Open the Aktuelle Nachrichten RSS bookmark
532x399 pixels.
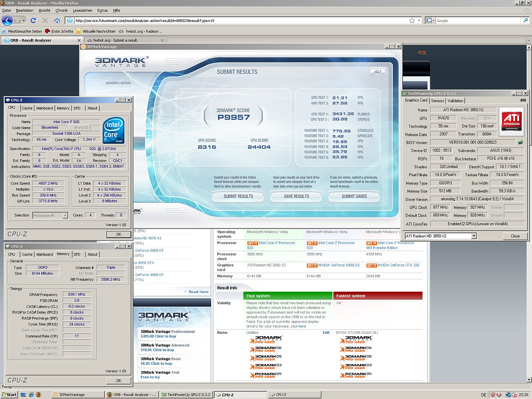pos(96,31)
